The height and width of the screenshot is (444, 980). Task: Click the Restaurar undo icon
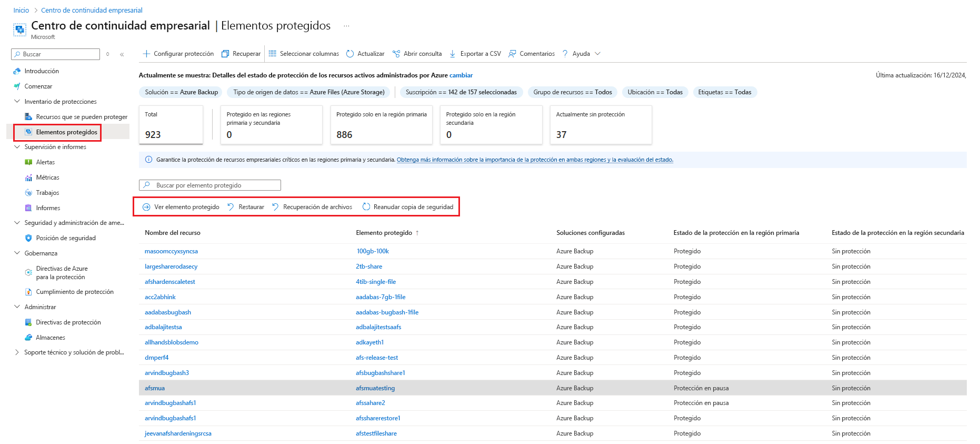(x=231, y=207)
